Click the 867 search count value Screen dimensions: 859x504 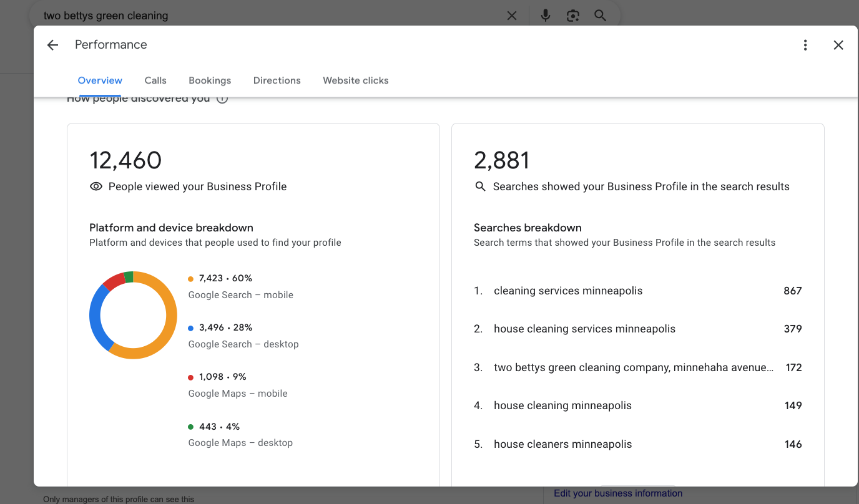(793, 291)
